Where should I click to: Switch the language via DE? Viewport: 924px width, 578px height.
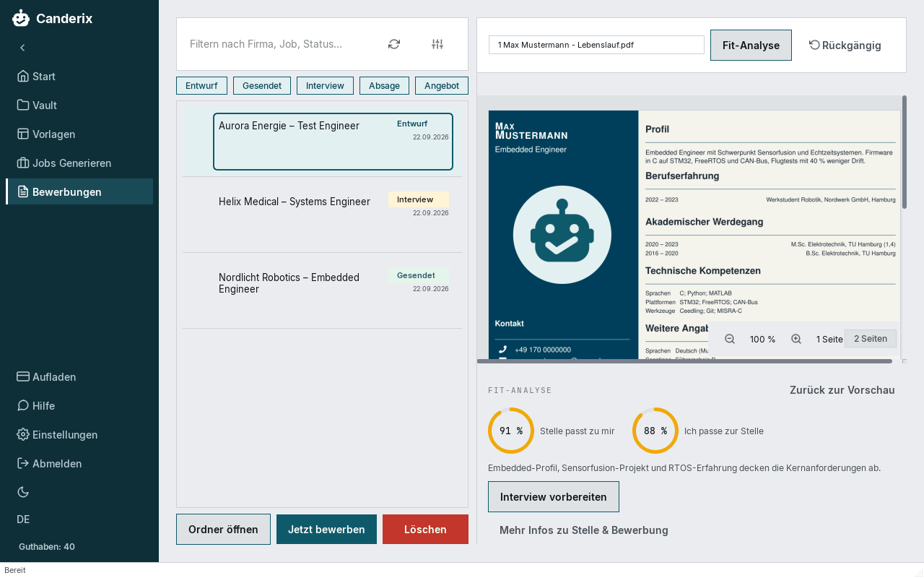23,519
